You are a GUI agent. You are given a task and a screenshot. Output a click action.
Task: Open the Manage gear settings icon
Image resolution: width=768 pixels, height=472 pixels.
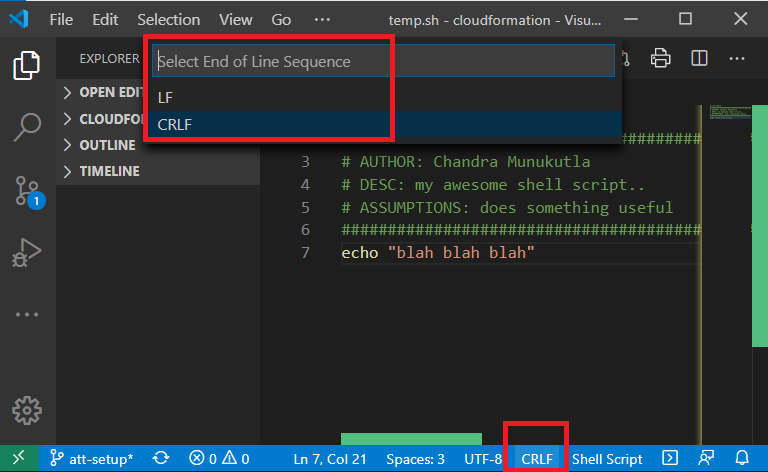(27, 410)
